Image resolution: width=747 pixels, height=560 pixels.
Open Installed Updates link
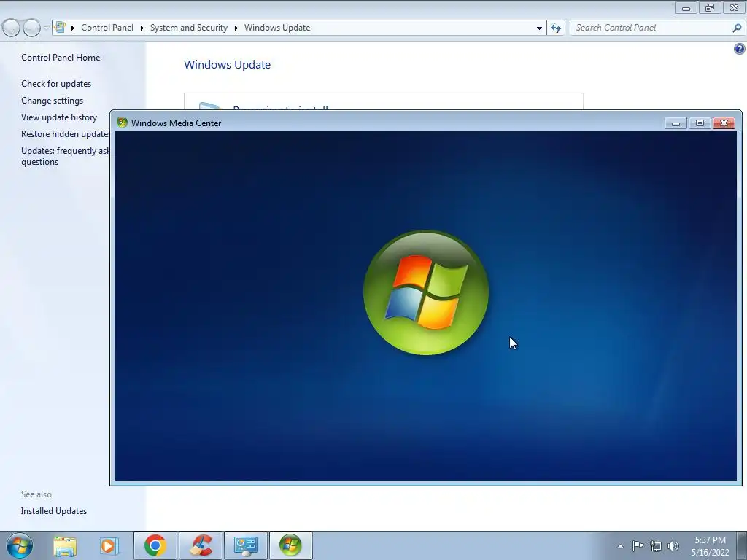click(x=54, y=511)
